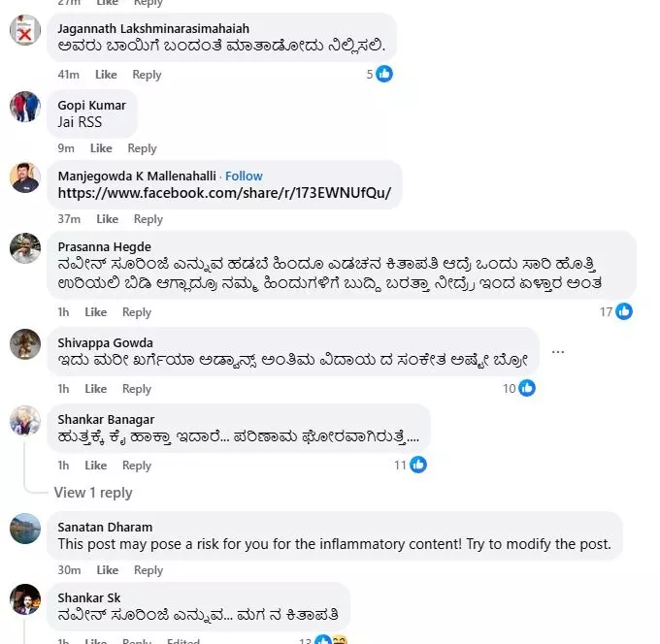
Task: Reply to Sanatan Dharam's comment
Action: 148,570
